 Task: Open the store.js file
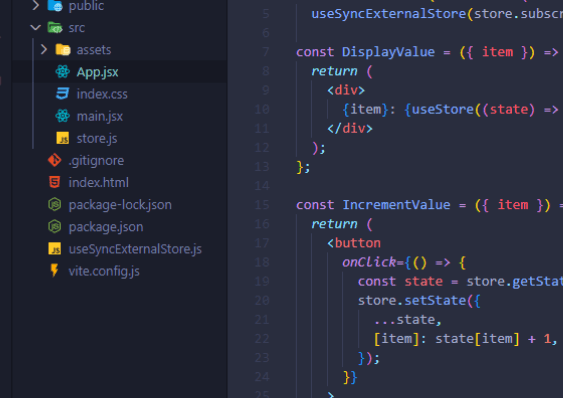tap(97, 139)
